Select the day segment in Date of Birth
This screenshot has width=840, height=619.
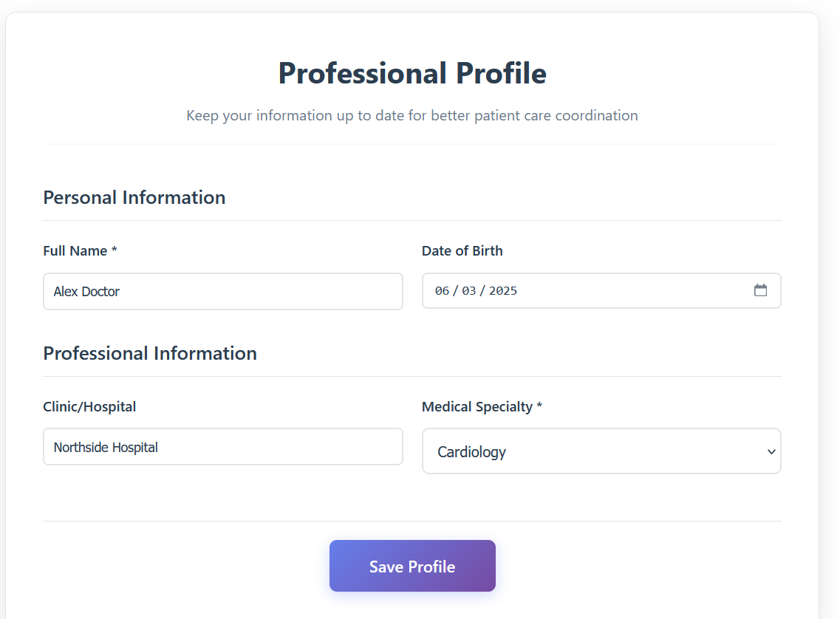[469, 291]
